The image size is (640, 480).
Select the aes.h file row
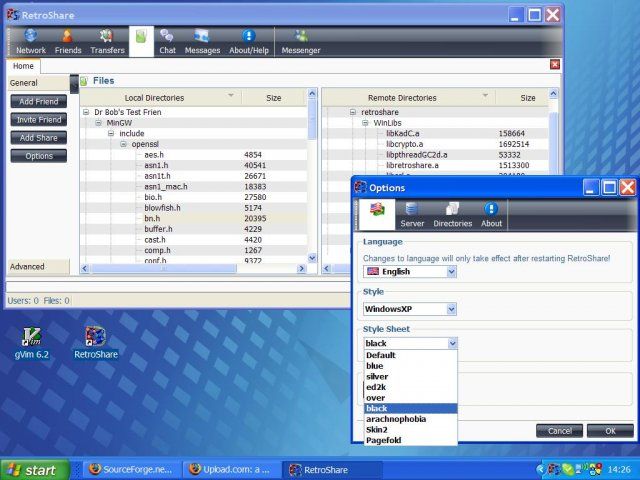194,155
